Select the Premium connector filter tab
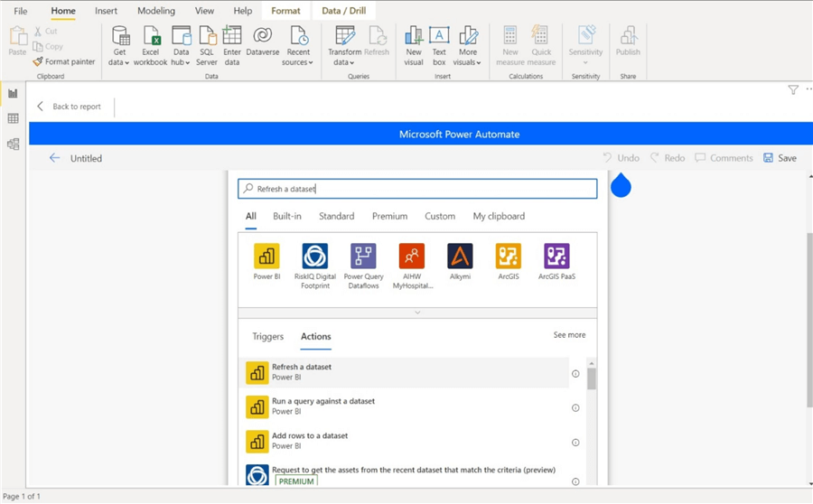The height and width of the screenshot is (504, 813). pos(389,216)
